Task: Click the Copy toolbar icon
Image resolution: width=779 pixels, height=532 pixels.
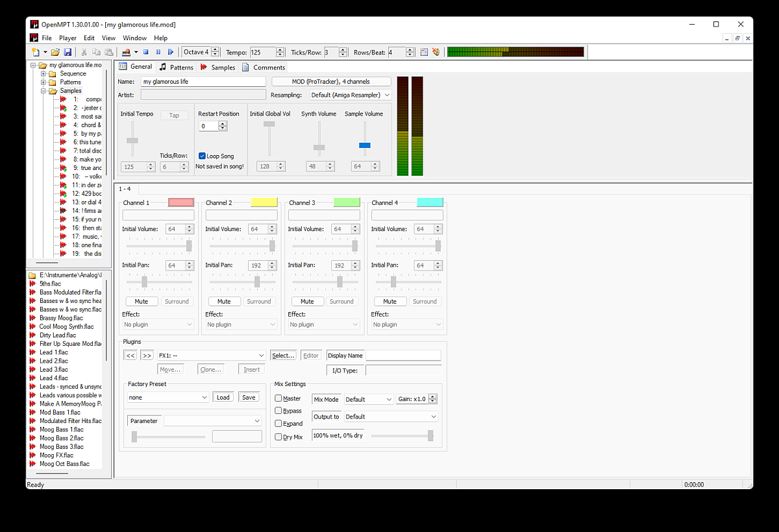Action: 96,52
